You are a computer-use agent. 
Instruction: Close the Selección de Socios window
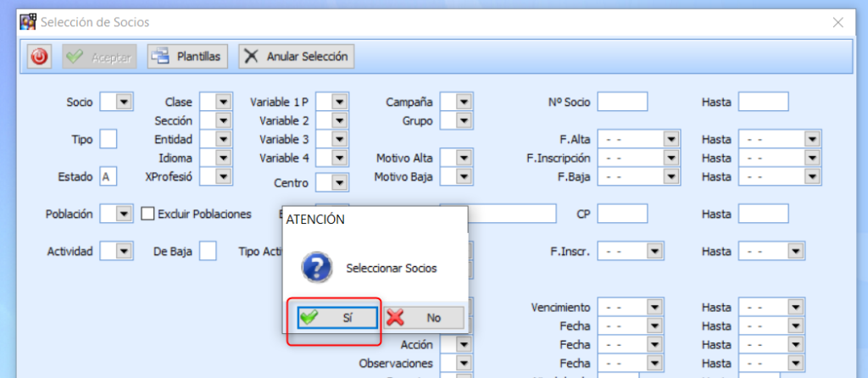(x=837, y=22)
